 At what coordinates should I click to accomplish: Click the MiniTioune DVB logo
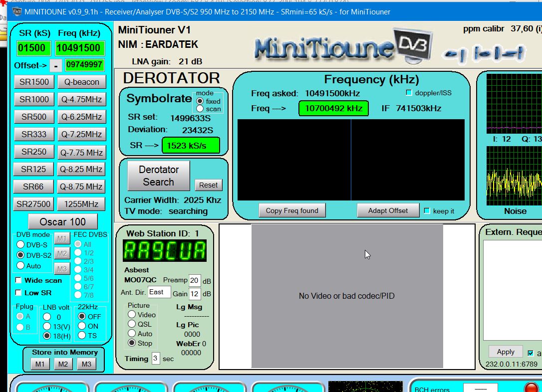coord(344,46)
